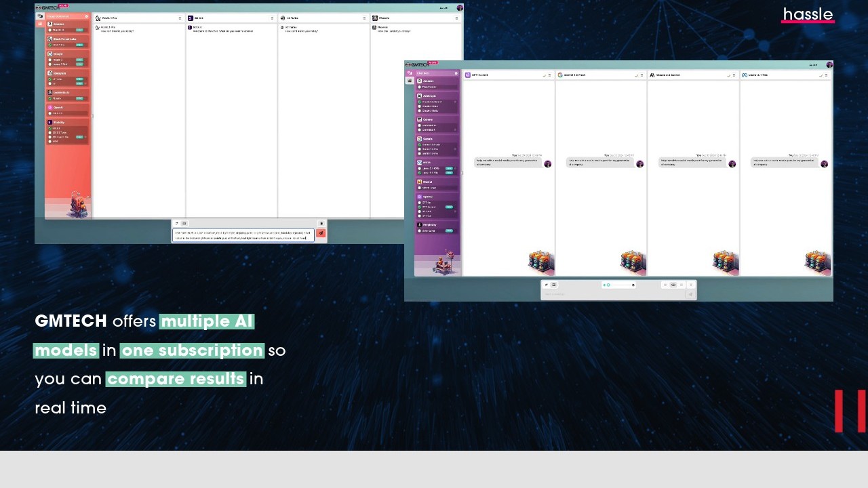The image size is (868, 488).
Task: Click the hassle logo link
Action: point(808,15)
